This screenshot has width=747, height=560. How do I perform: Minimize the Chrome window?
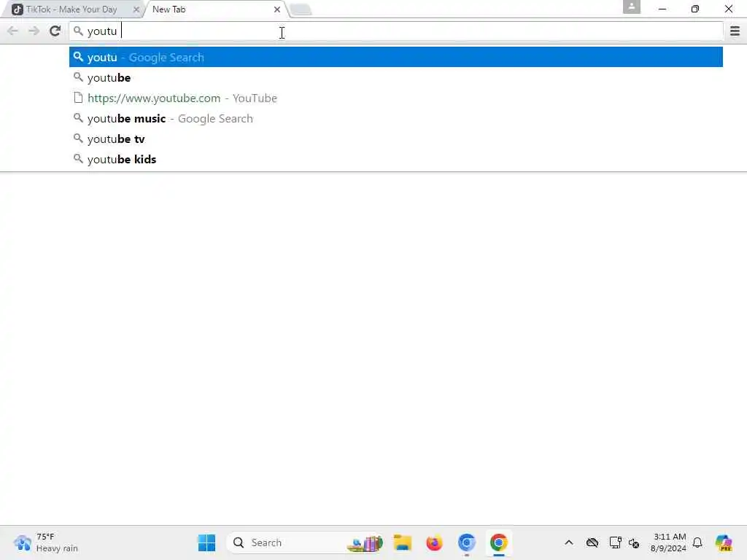[x=662, y=9]
